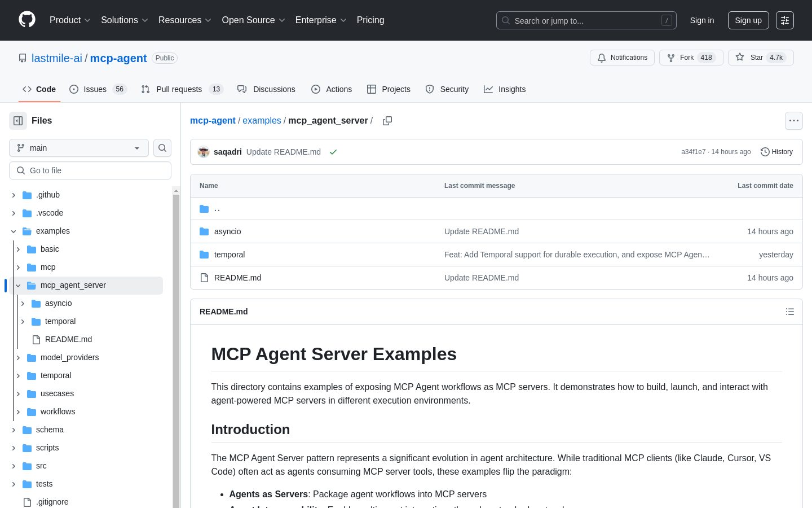The height and width of the screenshot is (508, 812).
Task: Open the temporal folder's Feat commit message
Action: 577,255
